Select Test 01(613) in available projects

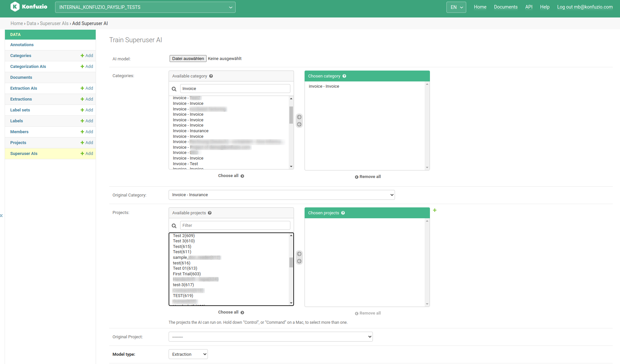coord(185,268)
